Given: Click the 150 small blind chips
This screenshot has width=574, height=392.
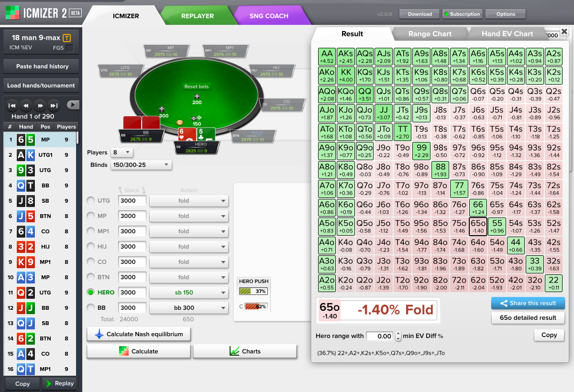Looking at the screenshot, I should click(197, 118).
